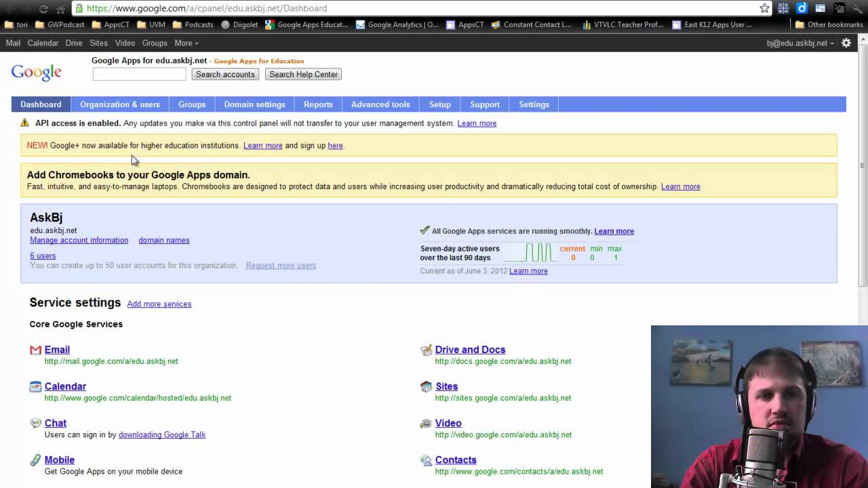Expand the More dropdown in the black bar
Image resolution: width=868 pixels, height=488 pixels.
point(186,43)
